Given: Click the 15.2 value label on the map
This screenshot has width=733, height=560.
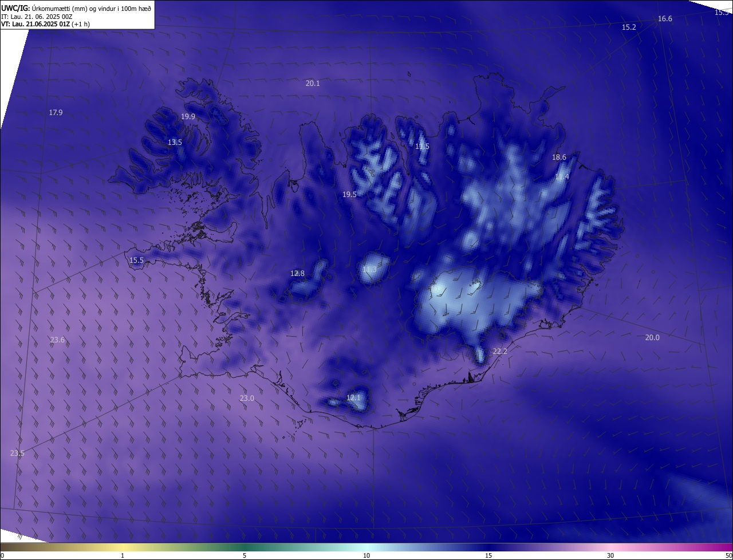Looking at the screenshot, I should point(629,27).
